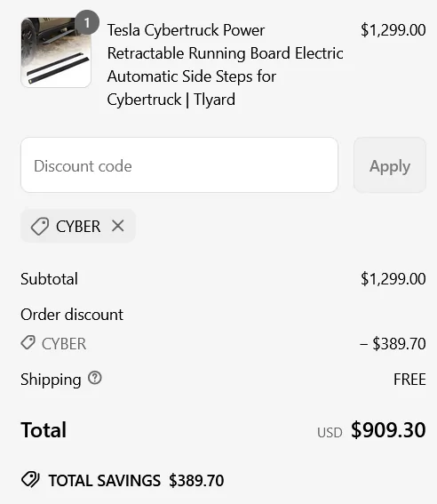Screen dimensions: 437x504
Task: Click the quantity badge on product image
Action: 87,22
